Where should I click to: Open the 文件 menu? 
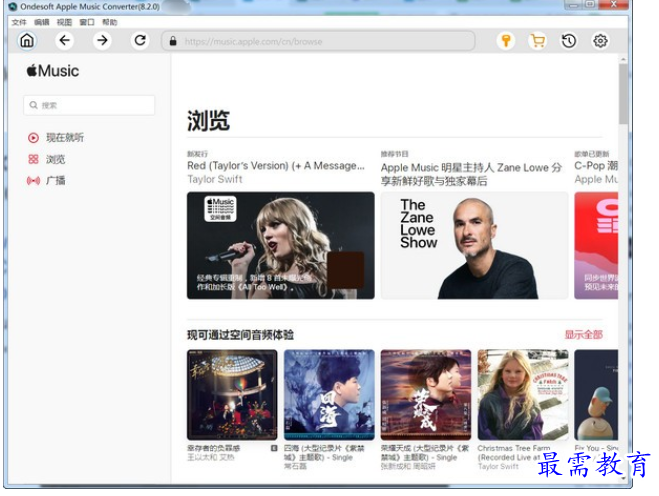19,22
